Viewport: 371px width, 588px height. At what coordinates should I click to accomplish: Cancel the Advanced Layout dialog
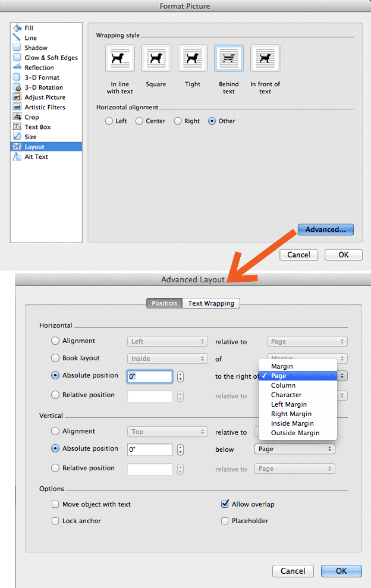[x=293, y=571]
